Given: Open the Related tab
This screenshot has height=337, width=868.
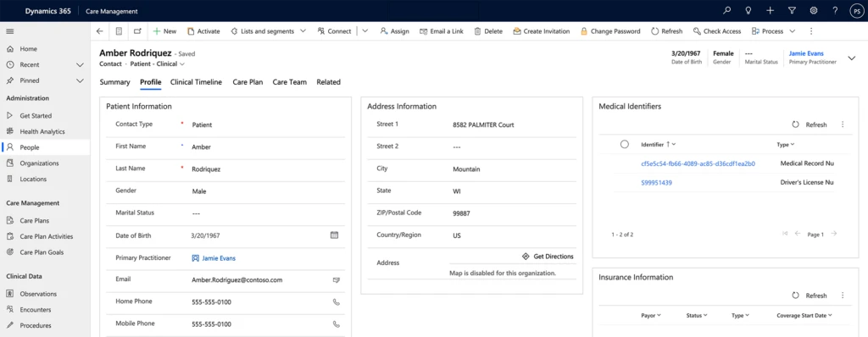Looking at the screenshot, I should (x=328, y=82).
